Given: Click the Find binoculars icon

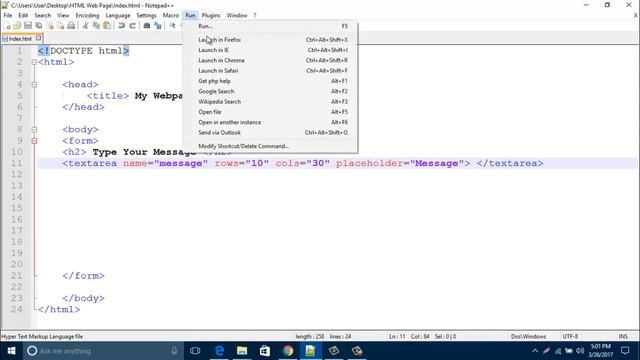Looking at the screenshot, I should pyautogui.click(x=147, y=26).
